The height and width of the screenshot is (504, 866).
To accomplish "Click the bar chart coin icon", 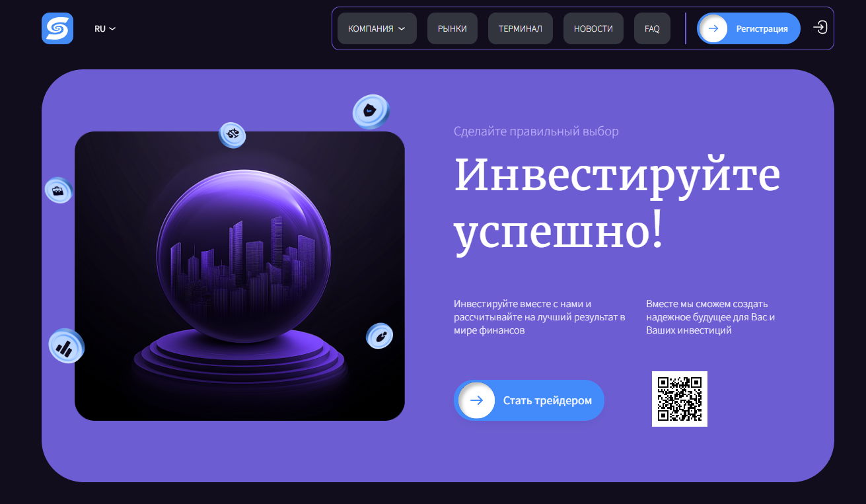I will [66, 346].
